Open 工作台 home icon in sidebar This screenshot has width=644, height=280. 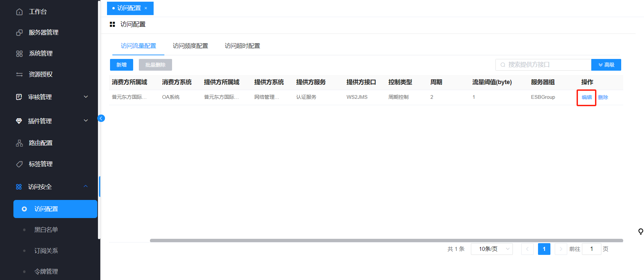click(19, 12)
